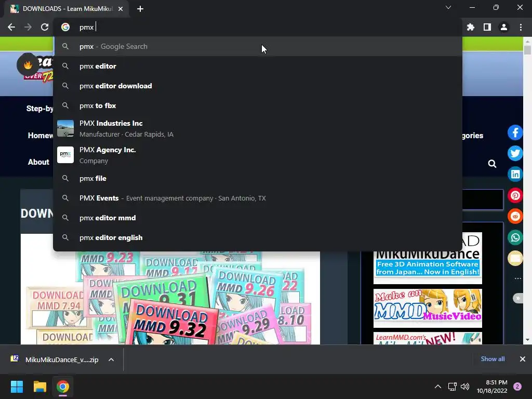Screen dimensions: 532x399
Task: Open the Chrome profile avatar
Action: 504,27
